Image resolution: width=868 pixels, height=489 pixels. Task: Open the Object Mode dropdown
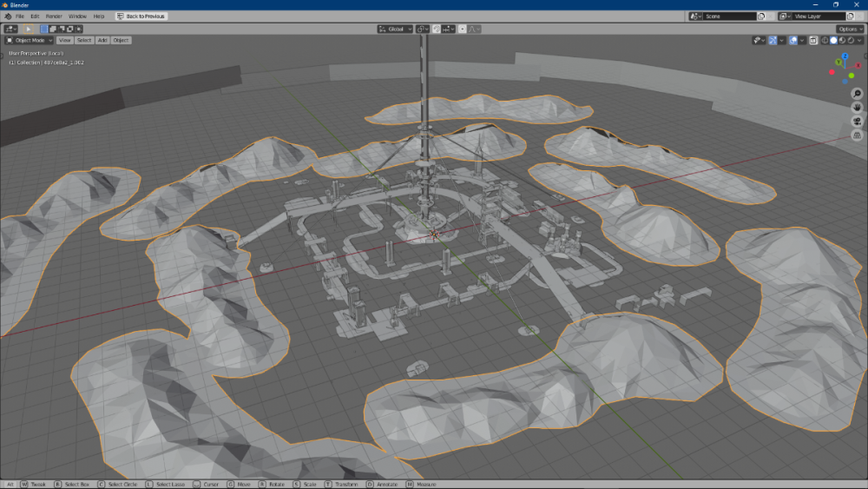coord(30,40)
